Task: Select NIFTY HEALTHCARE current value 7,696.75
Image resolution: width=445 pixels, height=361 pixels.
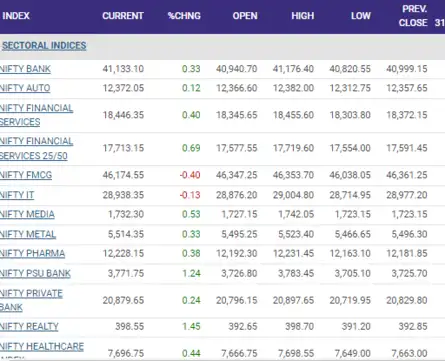Action: point(126,353)
